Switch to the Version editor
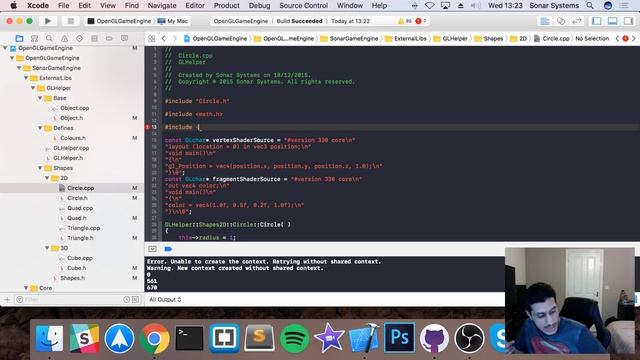640x360 pixels. (577, 21)
